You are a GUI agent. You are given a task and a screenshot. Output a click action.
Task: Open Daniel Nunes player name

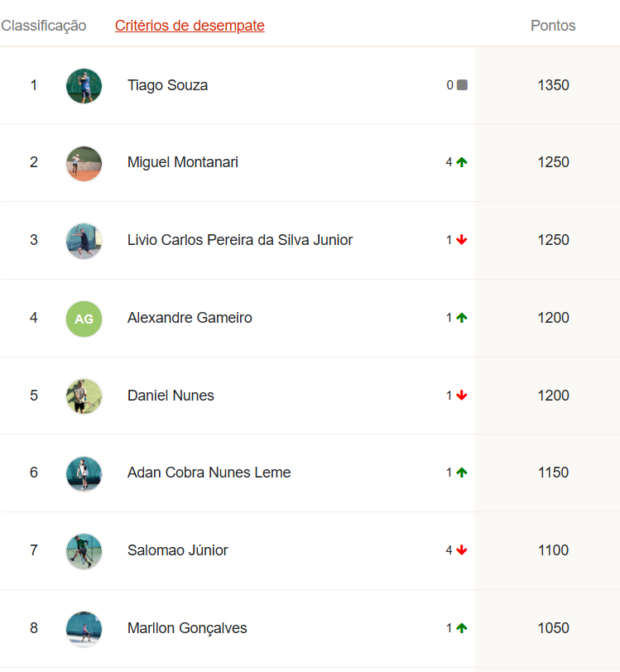coord(171,395)
